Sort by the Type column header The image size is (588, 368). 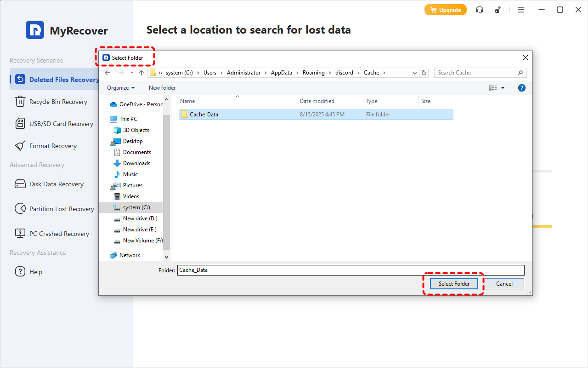(x=390, y=101)
